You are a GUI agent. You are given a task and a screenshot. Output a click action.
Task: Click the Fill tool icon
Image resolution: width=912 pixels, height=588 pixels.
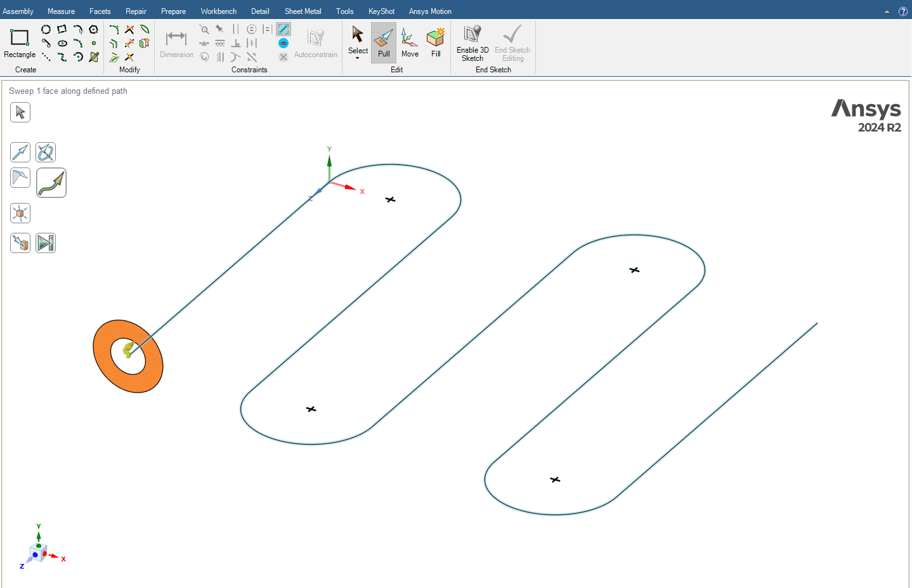pos(436,42)
